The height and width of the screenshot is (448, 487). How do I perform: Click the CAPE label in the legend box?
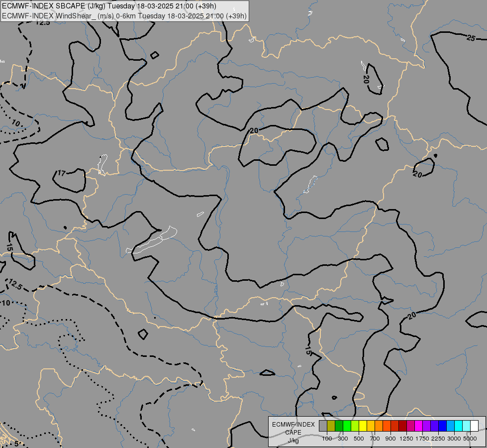(x=293, y=433)
